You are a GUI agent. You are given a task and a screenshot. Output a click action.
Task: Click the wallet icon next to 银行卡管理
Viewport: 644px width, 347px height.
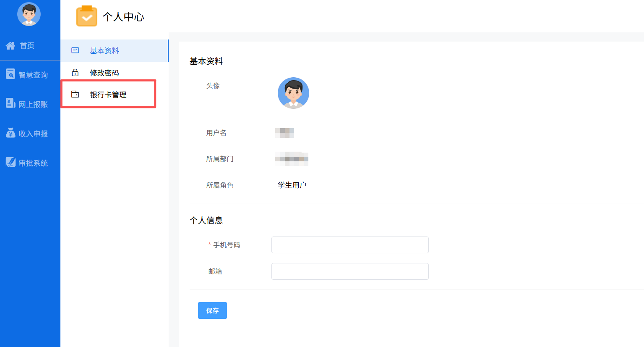(75, 95)
